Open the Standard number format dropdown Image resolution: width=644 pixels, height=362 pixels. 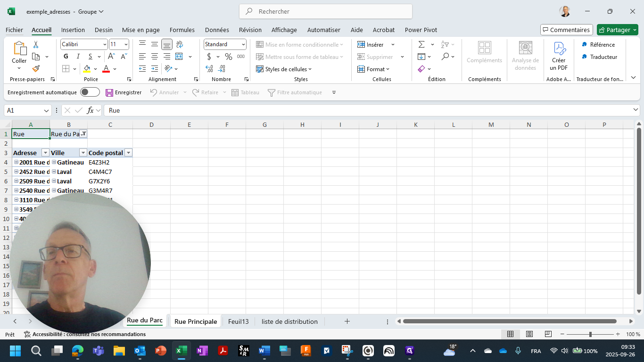(243, 44)
